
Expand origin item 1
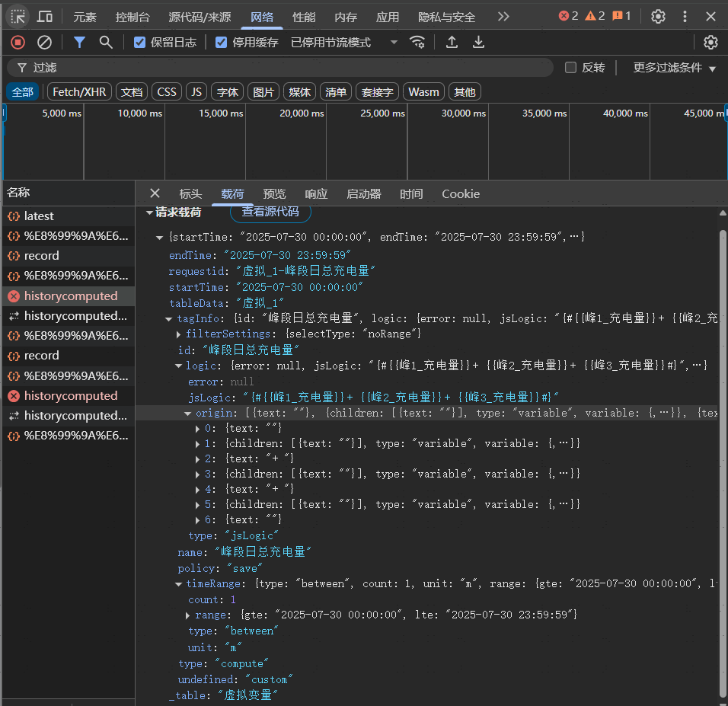(197, 444)
